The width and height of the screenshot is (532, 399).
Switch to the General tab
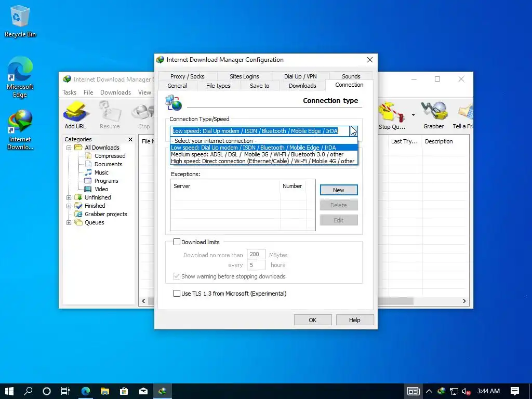[x=177, y=86]
